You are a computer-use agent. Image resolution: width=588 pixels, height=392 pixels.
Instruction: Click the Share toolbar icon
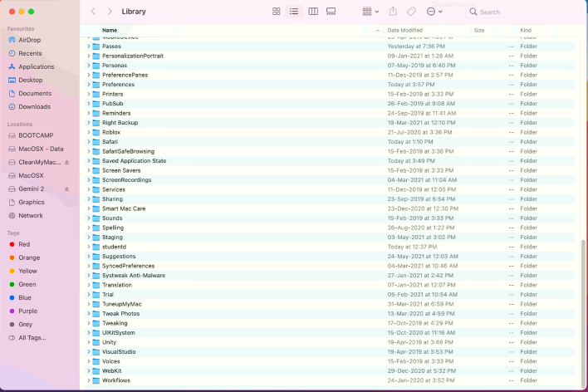pos(393,12)
